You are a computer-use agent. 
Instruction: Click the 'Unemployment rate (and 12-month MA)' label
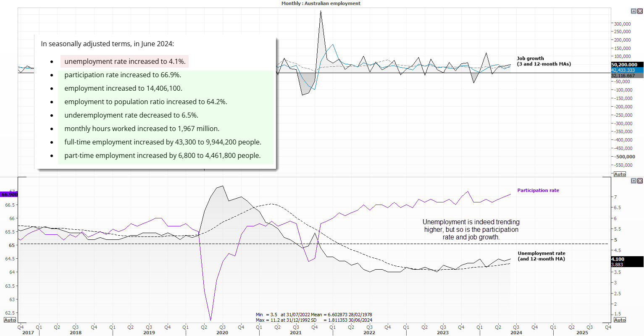[541, 256]
